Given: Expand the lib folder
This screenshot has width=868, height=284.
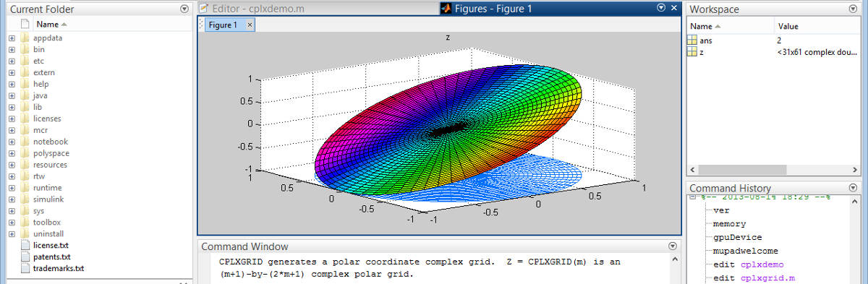Looking at the screenshot, I should pos(12,107).
